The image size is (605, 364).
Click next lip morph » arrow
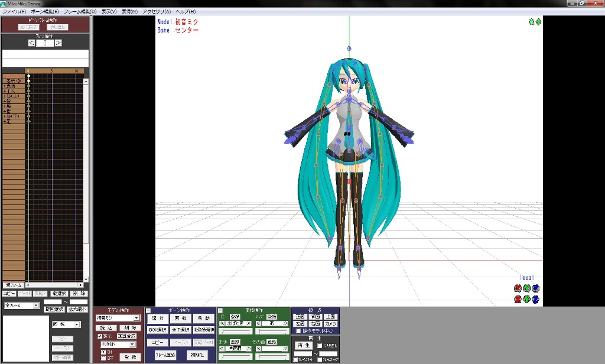(285, 323)
